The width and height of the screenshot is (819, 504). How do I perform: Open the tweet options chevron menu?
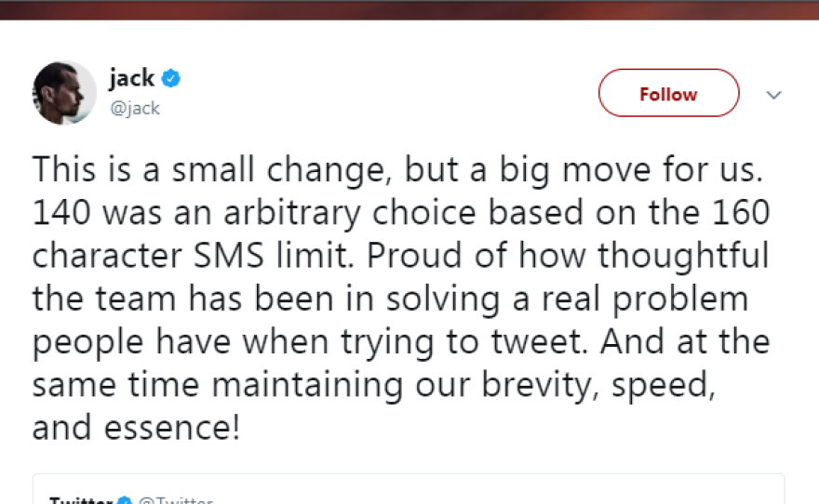point(773,95)
